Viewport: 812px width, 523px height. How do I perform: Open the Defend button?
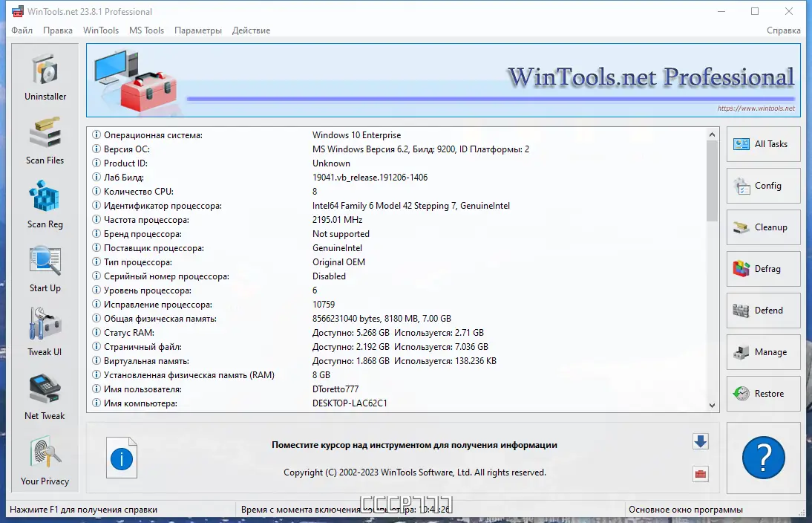pos(763,310)
